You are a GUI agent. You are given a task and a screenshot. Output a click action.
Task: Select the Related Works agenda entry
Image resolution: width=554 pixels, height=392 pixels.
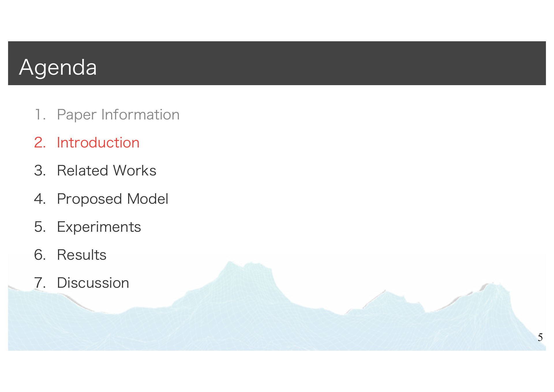(106, 170)
